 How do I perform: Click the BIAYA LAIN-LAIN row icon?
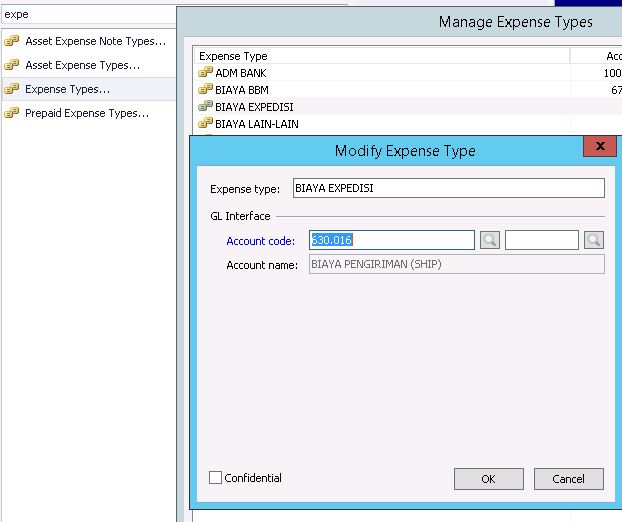click(206, 124)
